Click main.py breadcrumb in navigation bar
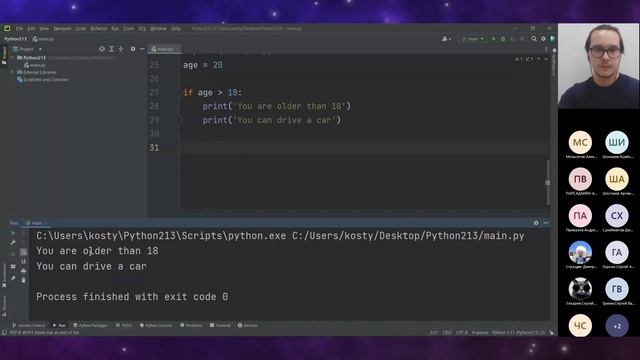Image resolution: width=640 pixels, height=360 pixels. (x=43, y=39)
